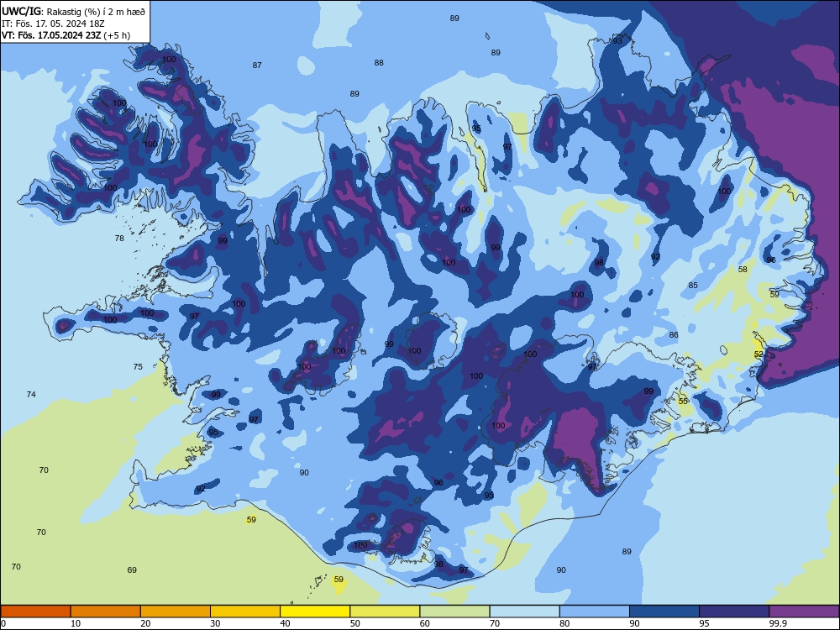Click the 95-99.9 indigo legend swatch

(x=734, y=612)
